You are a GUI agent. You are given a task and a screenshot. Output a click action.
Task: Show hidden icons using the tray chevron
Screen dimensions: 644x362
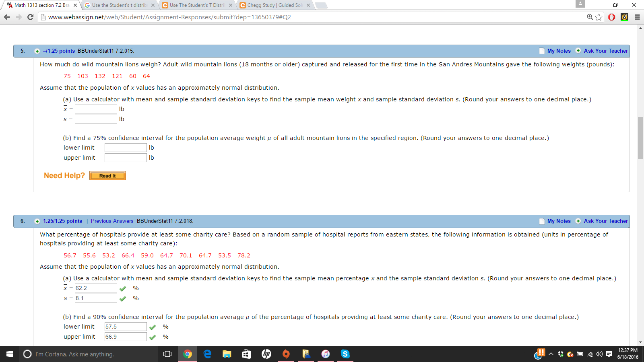(x=550, y=354)
